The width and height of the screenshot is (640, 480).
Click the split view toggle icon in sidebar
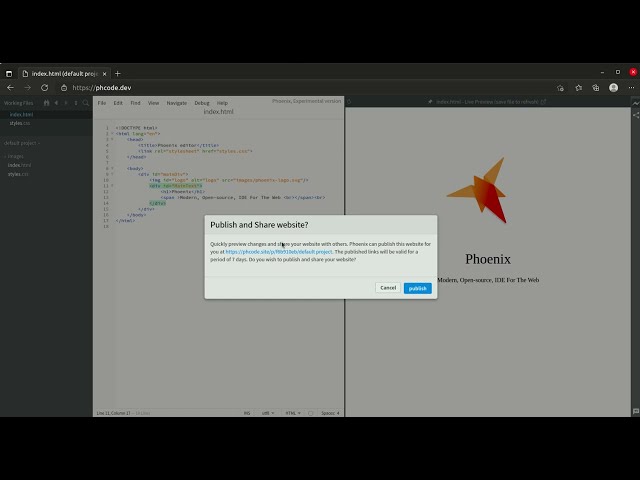[x=76, y=103]
